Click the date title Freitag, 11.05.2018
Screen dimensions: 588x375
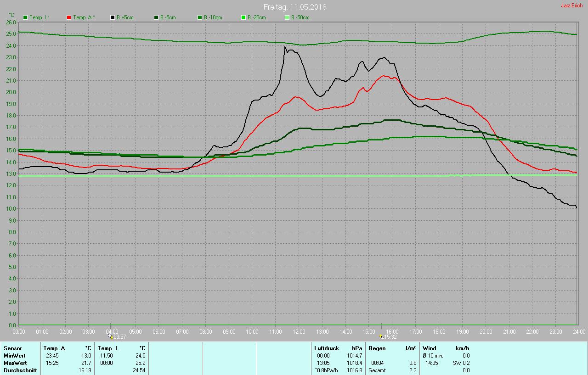coord(294,7)
